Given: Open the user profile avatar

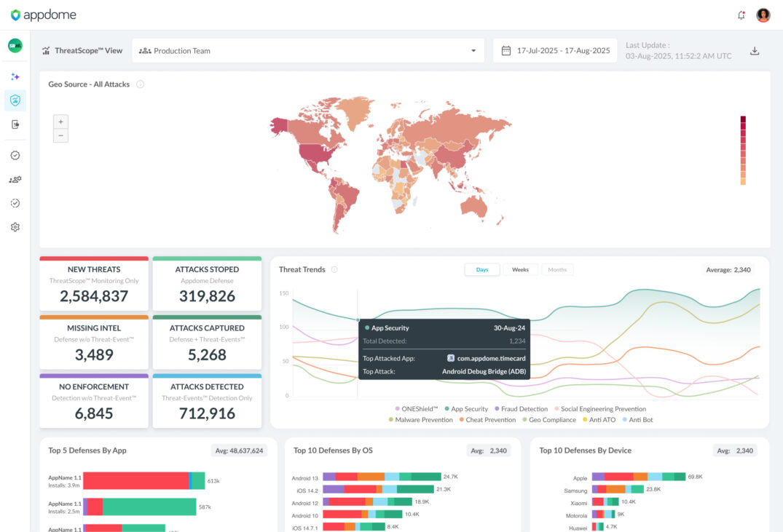Looking at the screenshot, I should pos(763,15).
